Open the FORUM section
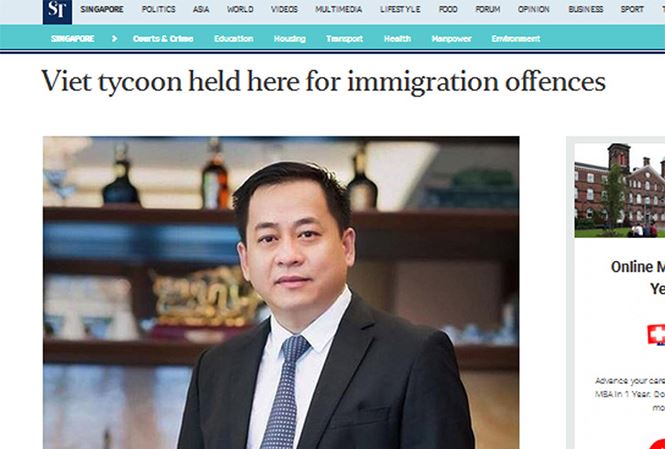The width and height of the screenshot is (665, 449). click(x=488, y=9)
